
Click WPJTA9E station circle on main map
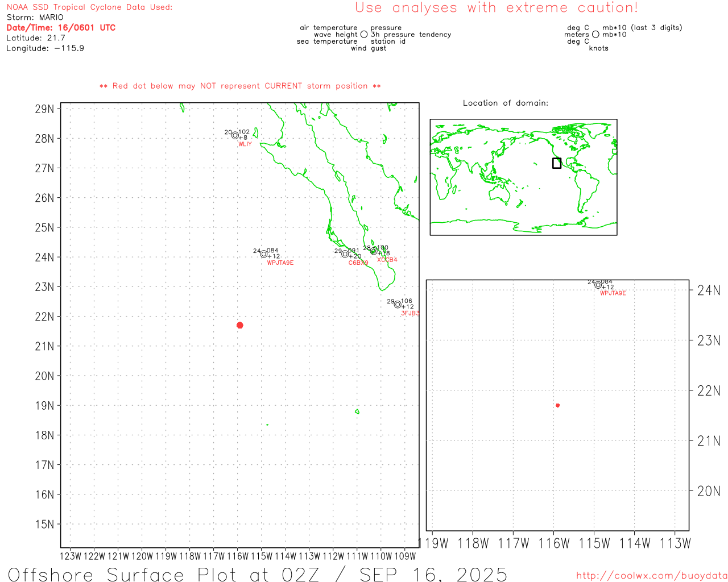[x=263, y=254]
